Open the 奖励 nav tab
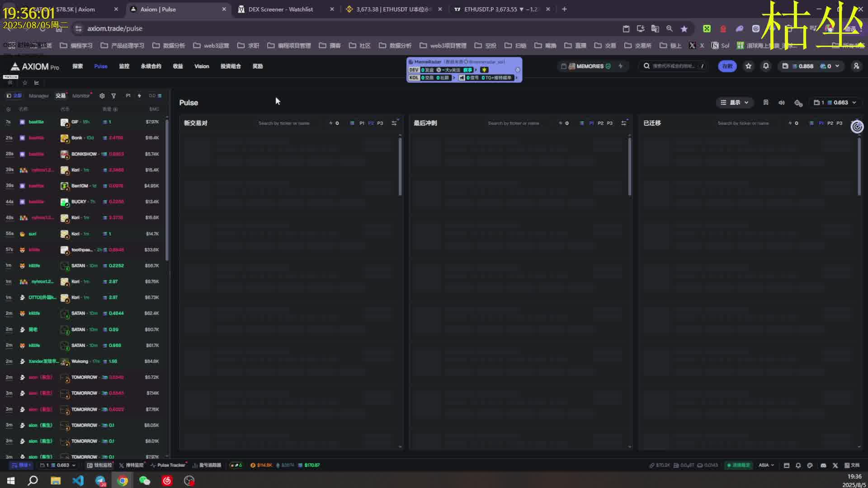This screenshot has height=488, width=868. (258, 66)
